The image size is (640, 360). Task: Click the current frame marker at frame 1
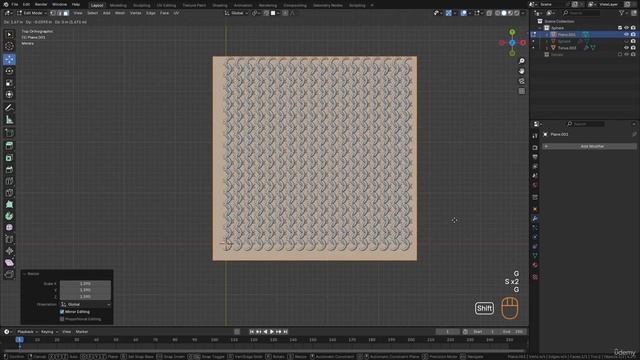coord(19,340)
